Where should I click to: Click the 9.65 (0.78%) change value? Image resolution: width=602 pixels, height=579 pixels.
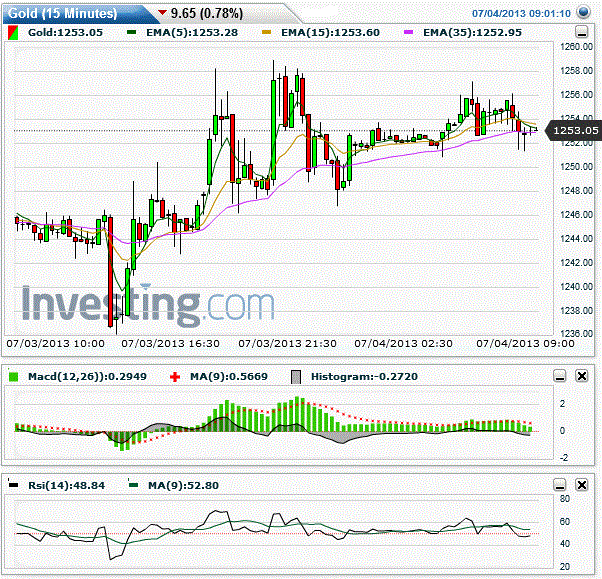pyautogui.click(x=207, y=13)
